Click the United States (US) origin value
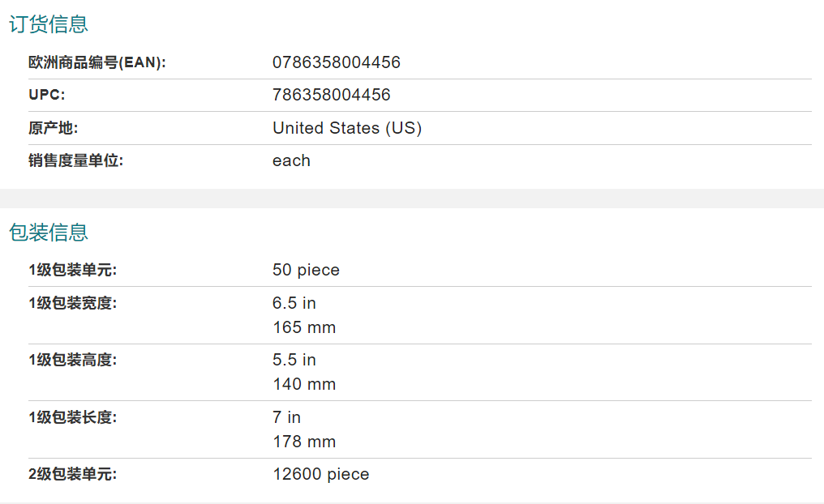This screenshot has height=504, width=824. pyautogui.click(x=347, y=128)
